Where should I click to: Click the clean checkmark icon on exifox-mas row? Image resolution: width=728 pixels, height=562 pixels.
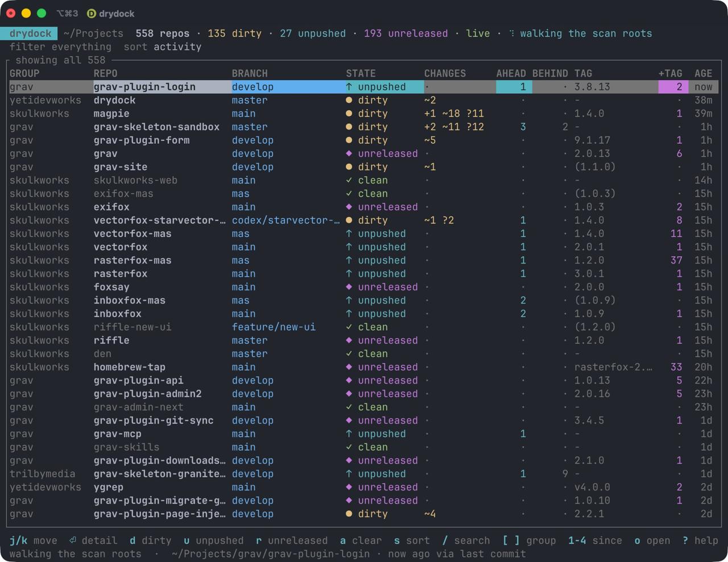coord(349,194)
